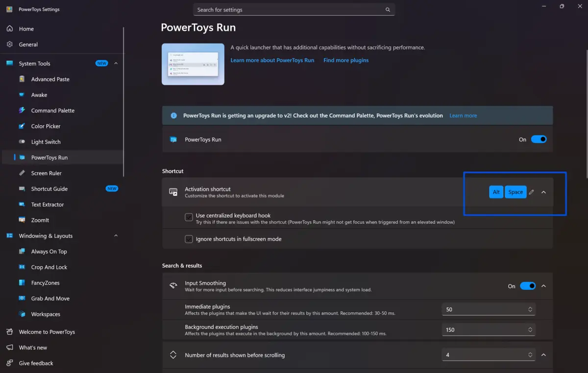This screenshot has width=588, height=373.
Task: Open Advanced Paste settings
Action: tap(50, 79)
